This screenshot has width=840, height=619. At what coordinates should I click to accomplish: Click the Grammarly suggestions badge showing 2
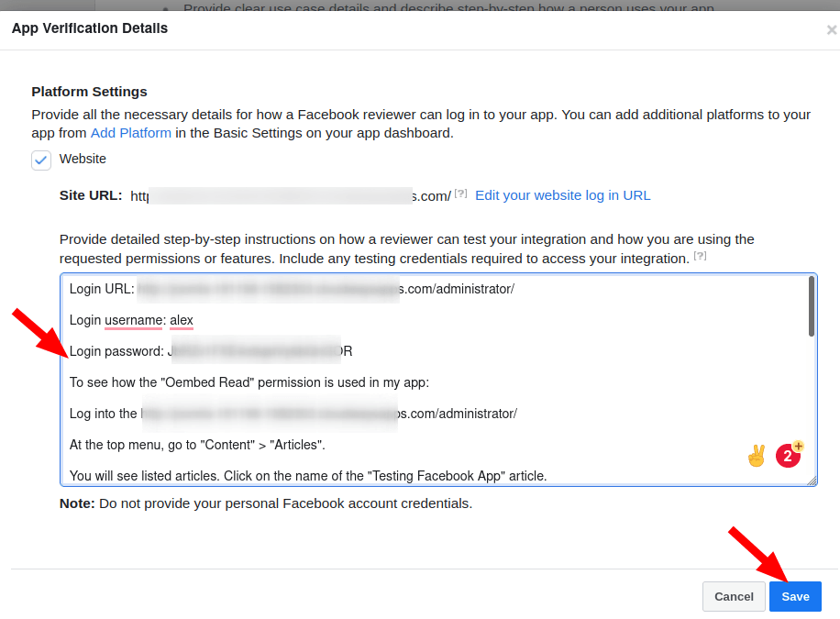789,455
